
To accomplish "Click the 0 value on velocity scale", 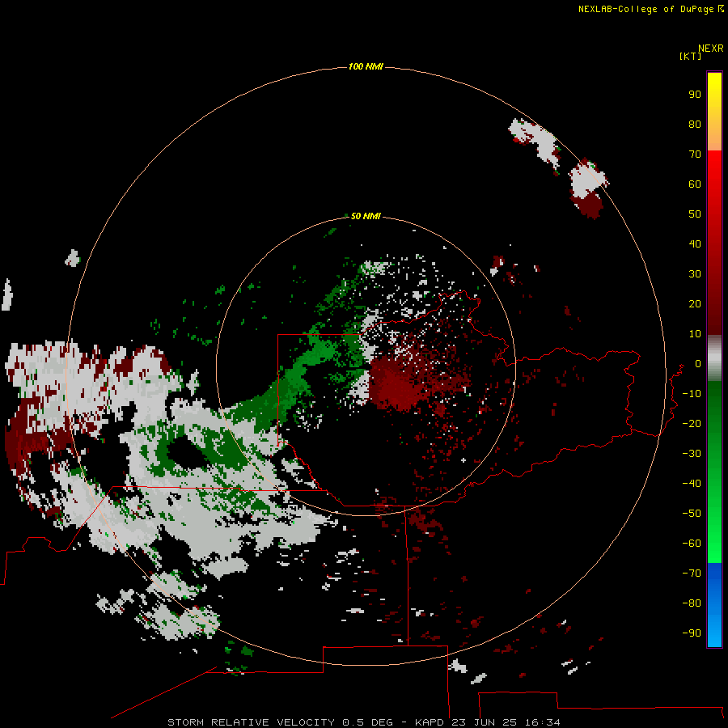I will 698,363.
